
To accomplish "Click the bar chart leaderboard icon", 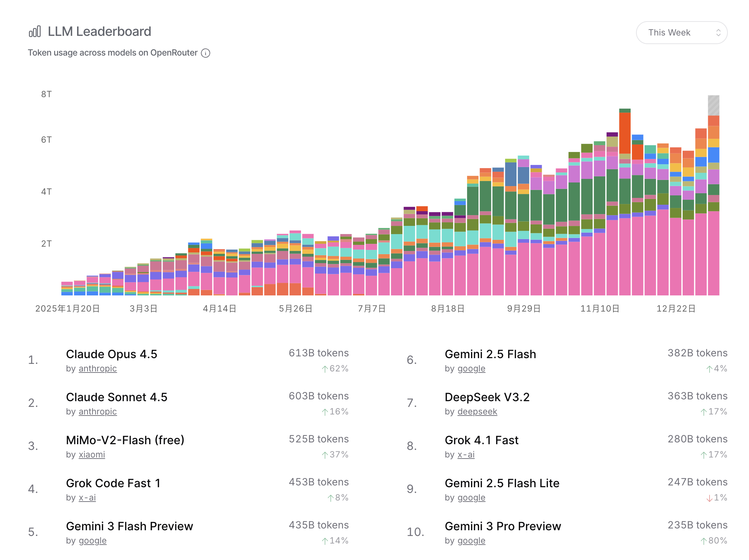I will point(35,32).
